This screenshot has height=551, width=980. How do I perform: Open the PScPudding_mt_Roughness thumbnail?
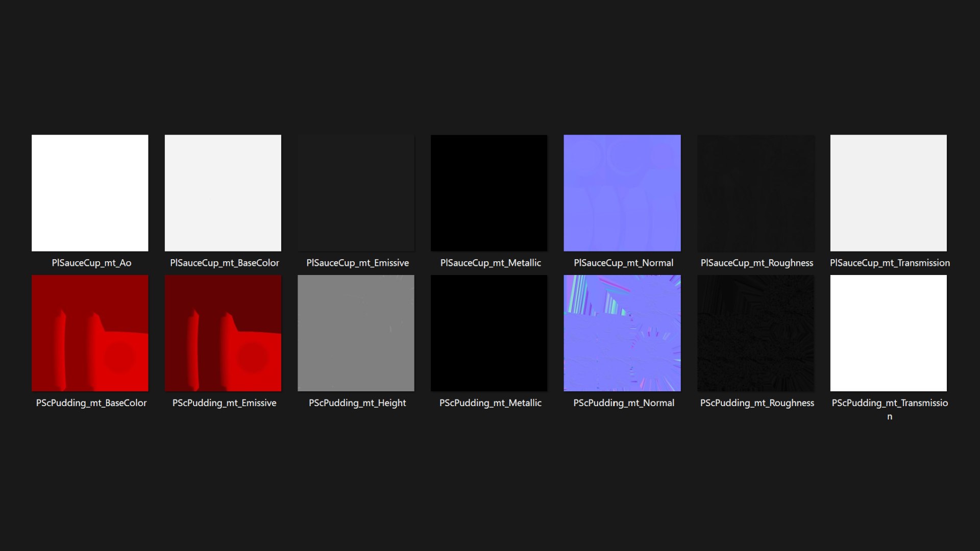tap(756, 333)
